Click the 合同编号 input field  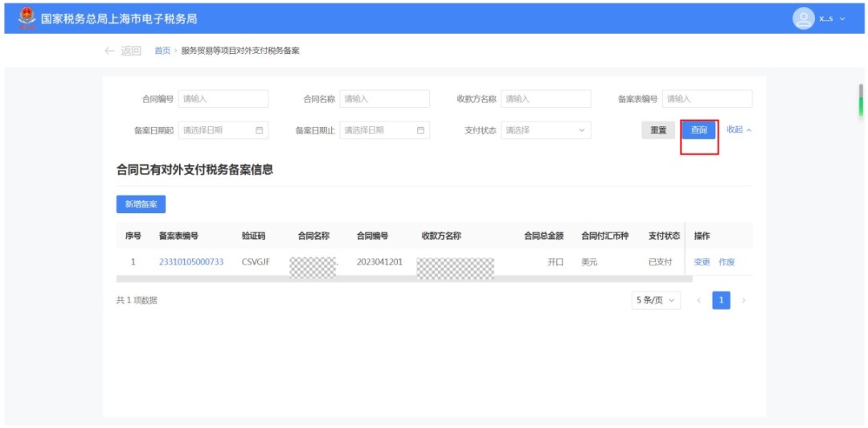[x=223, y=99]
